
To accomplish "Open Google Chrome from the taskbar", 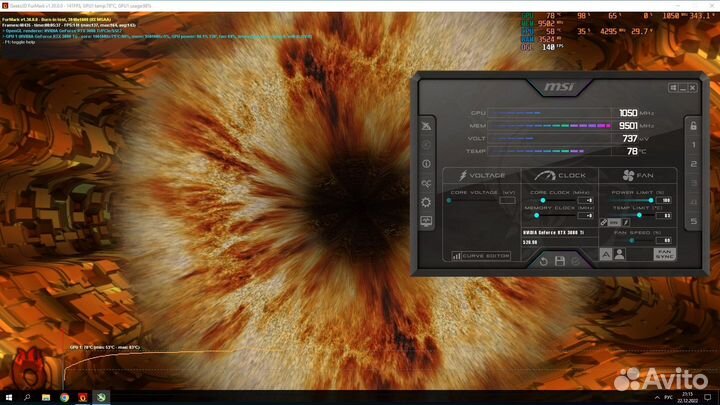I will pyautogui.click(x=64, y=398).
